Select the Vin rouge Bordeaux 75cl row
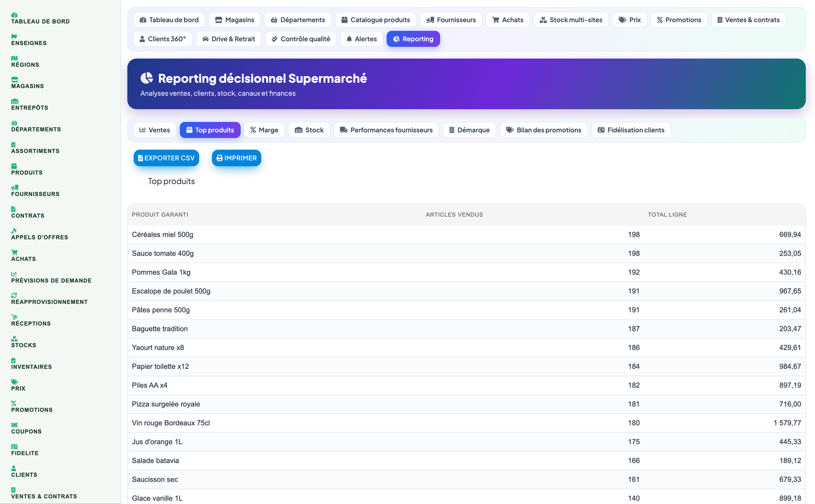 466,423
